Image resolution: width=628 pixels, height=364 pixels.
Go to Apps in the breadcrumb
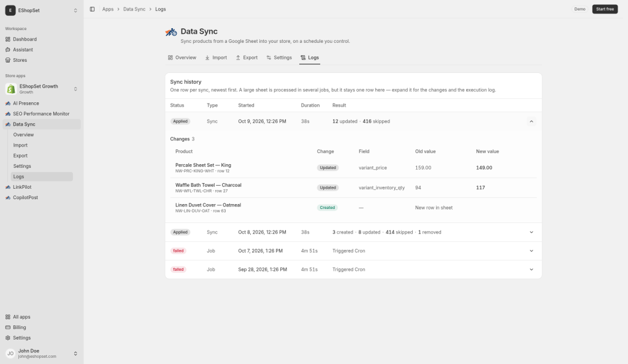coord(108,9)
